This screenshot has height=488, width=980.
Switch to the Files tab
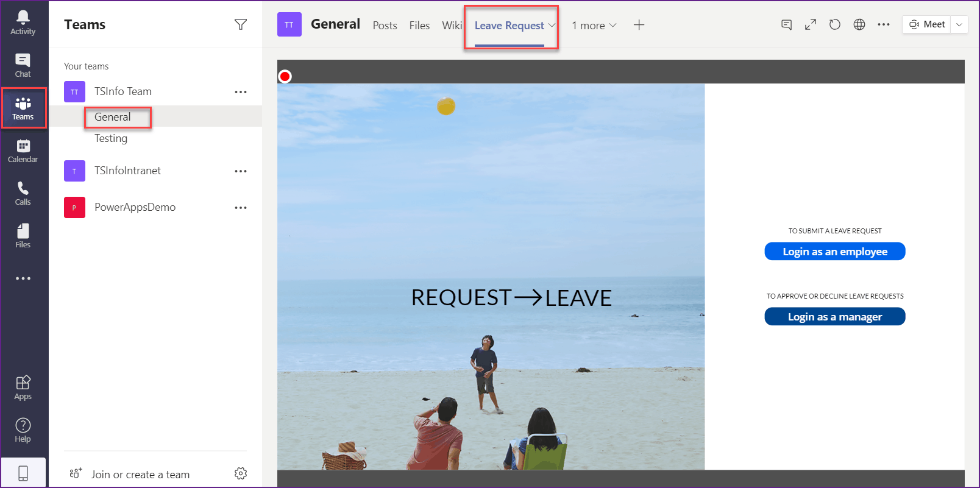pyautogui.click(x=419, y=26)
